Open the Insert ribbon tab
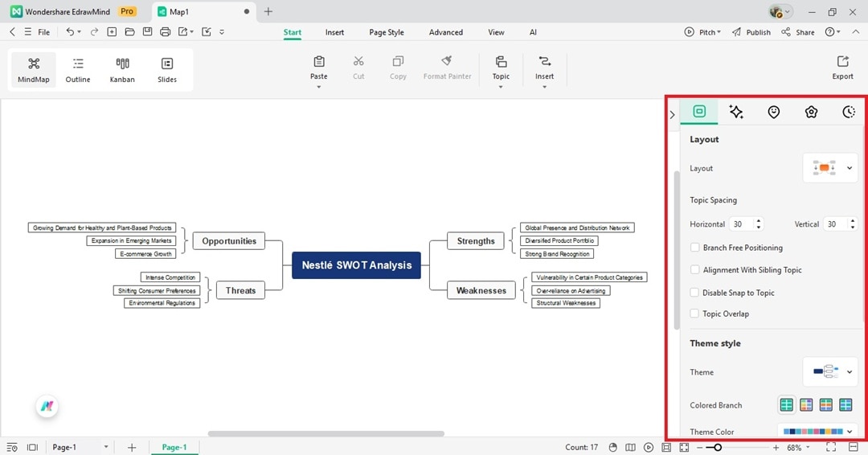Screen dimensions: 868x455 [x=334, y=32]
